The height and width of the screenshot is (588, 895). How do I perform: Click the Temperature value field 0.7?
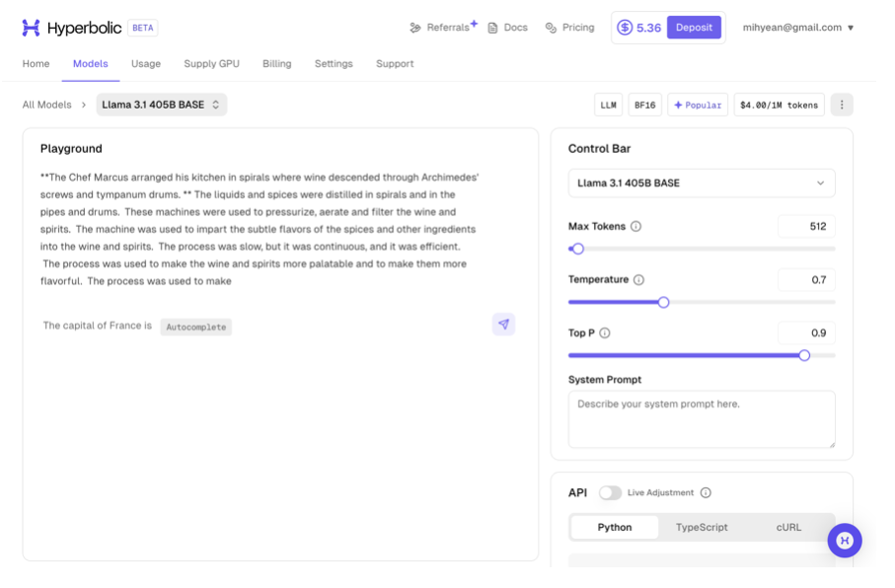coord(806,280)
